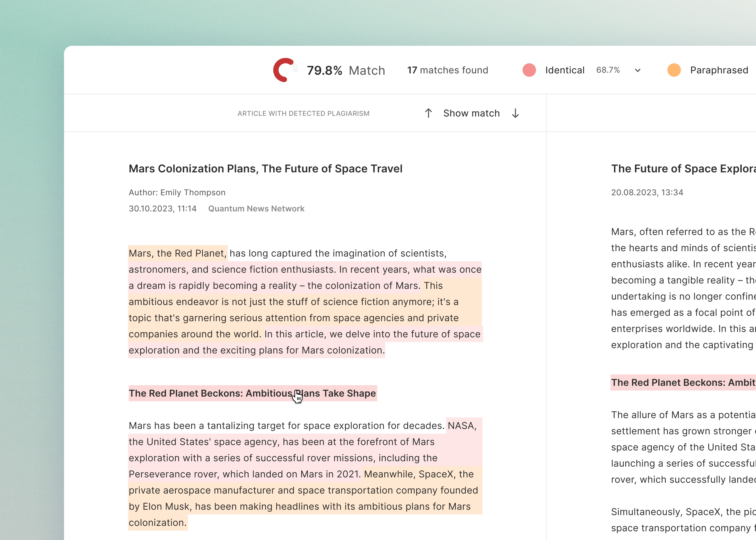Click the 20.08.2023, 13:34 source date
756x540 pixels.
click(647, 193)
